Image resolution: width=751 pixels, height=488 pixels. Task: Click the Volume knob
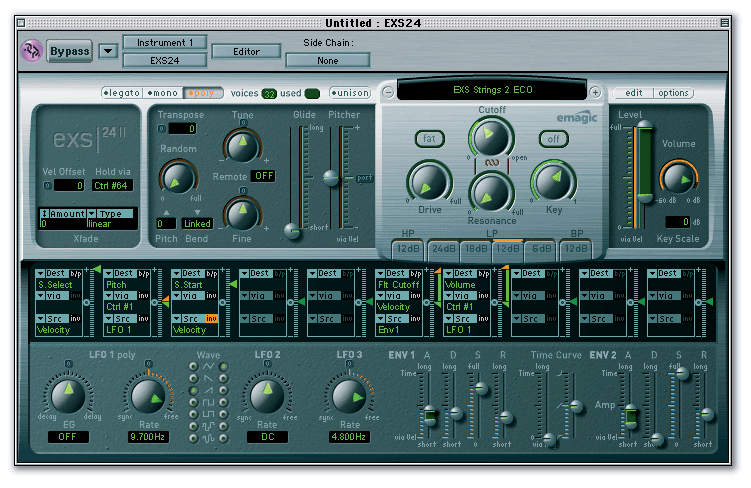coord(678,179)
